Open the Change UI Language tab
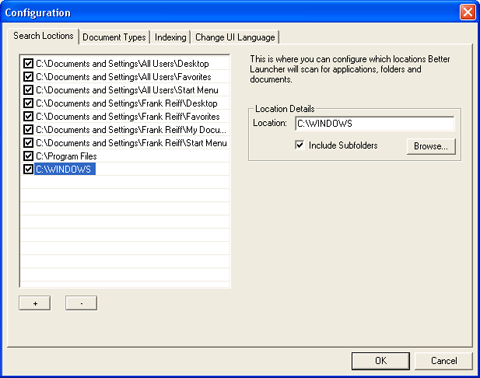 pyautogui.click(x=235, y=37)
